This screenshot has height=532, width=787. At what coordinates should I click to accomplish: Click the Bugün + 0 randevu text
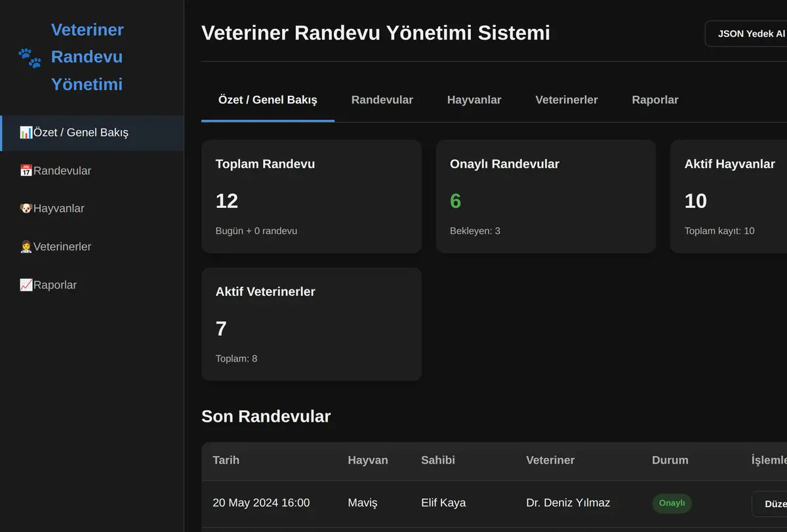click(256, 231)
